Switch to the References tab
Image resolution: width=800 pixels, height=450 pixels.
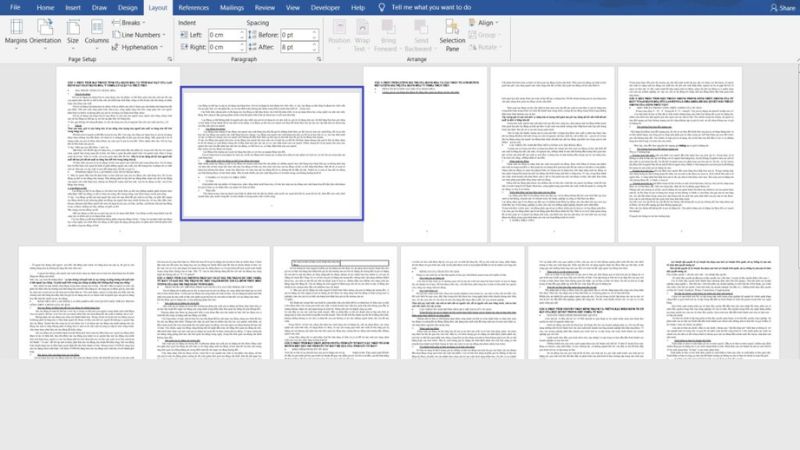[193, 7]
